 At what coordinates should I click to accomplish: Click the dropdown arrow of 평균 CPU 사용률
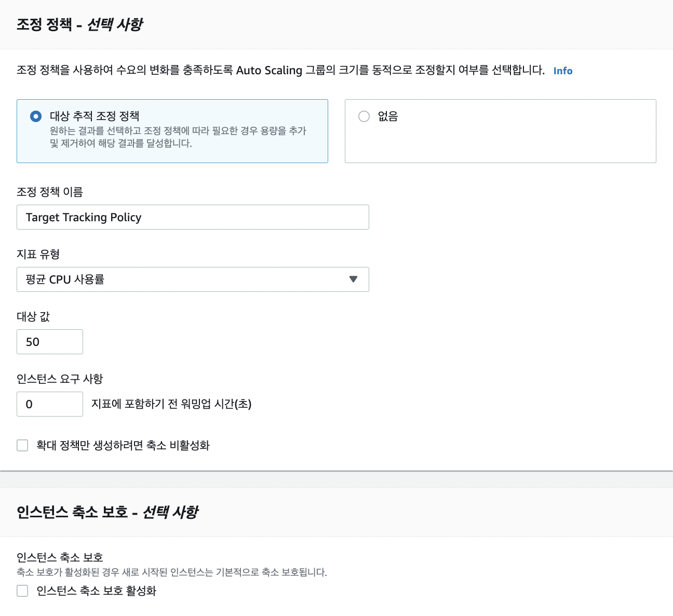(354, 279)
